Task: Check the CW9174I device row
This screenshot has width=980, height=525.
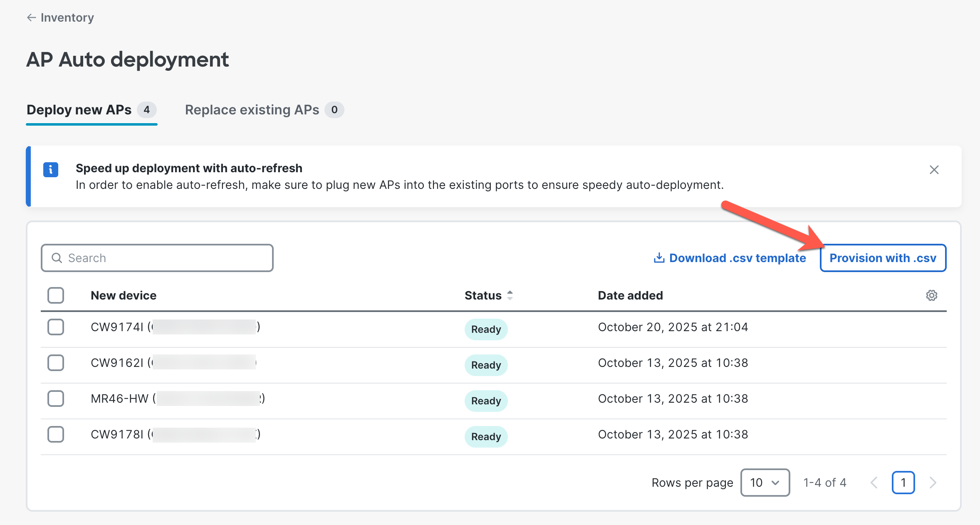Action: click(56, 327)
